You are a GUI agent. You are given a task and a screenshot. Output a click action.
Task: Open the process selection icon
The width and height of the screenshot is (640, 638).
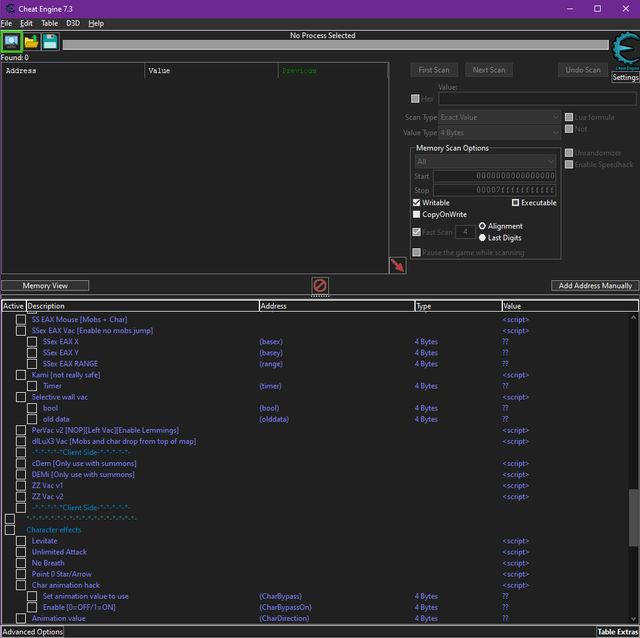click(11, 41)
